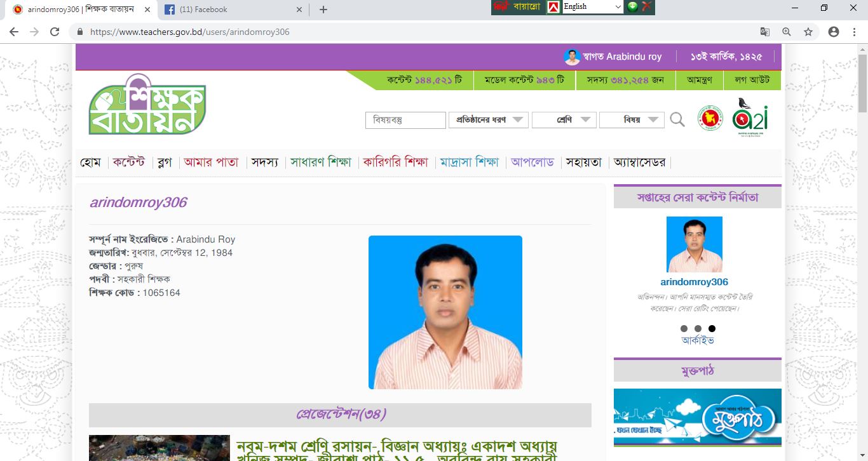Open the মাদ্রাসা শিক্ষা menu item

pyautogui.click(x=470, y=163)
